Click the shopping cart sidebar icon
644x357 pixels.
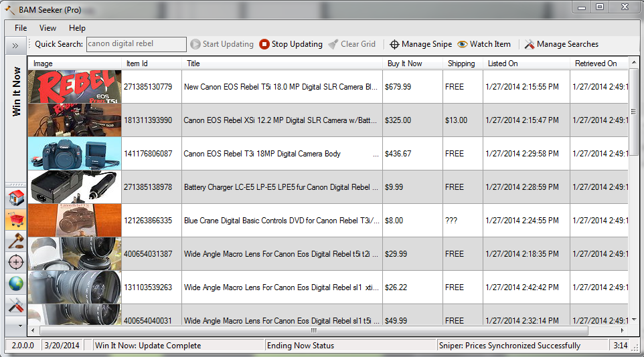coord(16,219)
